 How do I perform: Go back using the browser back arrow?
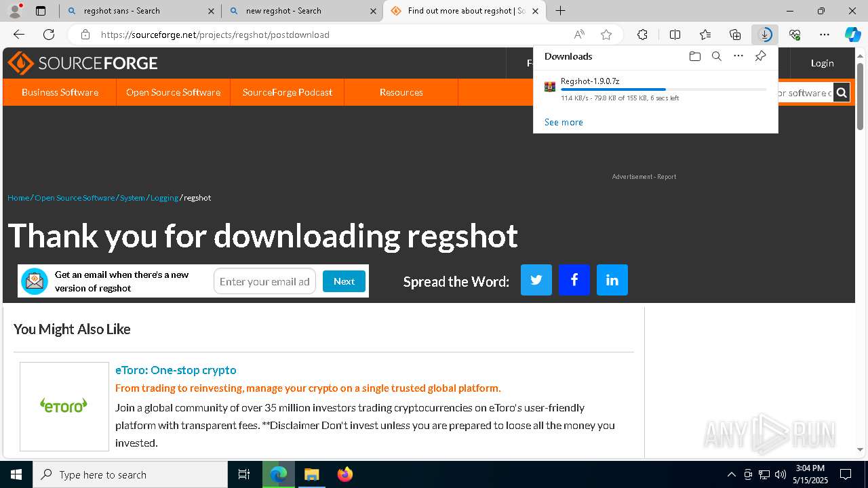coord(19,35)
